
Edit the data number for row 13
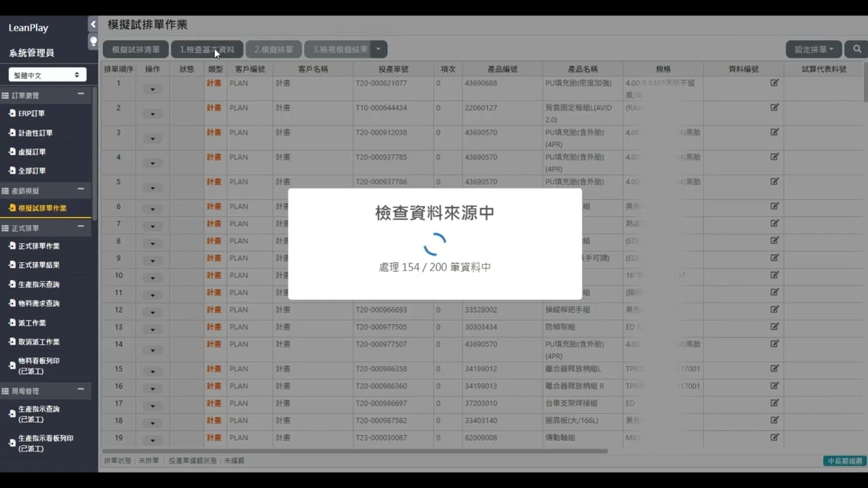(774, 327)
